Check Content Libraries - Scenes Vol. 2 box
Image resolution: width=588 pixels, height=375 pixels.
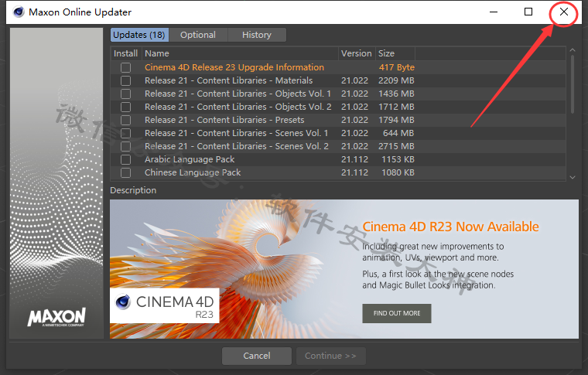[125, 146]
